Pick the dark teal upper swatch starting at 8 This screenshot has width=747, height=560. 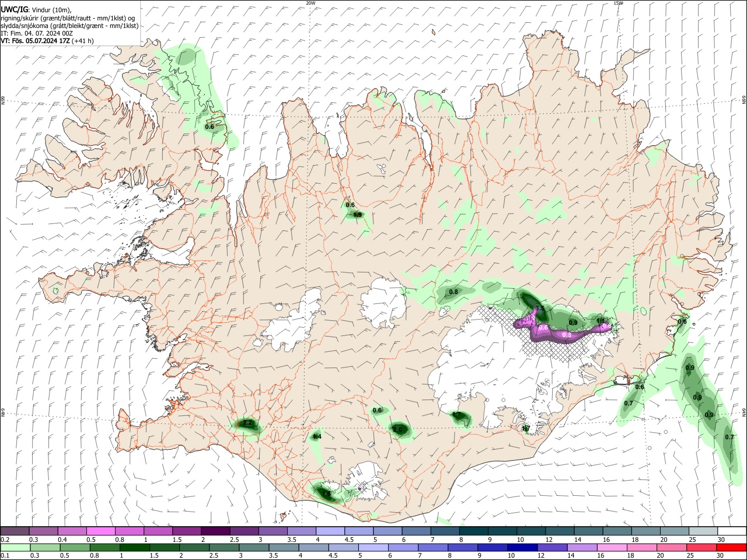tap(473, 531)
